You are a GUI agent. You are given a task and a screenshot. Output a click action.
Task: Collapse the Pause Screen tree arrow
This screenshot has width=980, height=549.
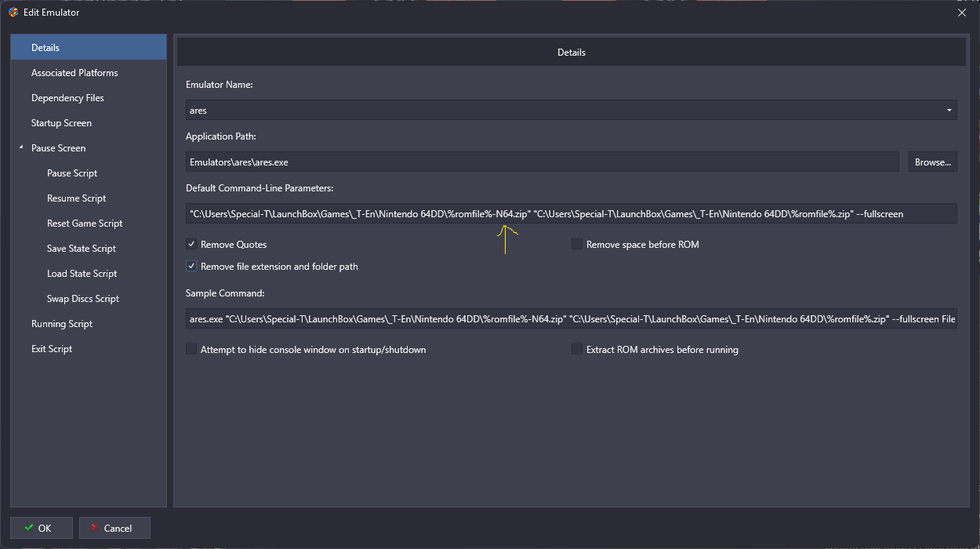point(21,147)
